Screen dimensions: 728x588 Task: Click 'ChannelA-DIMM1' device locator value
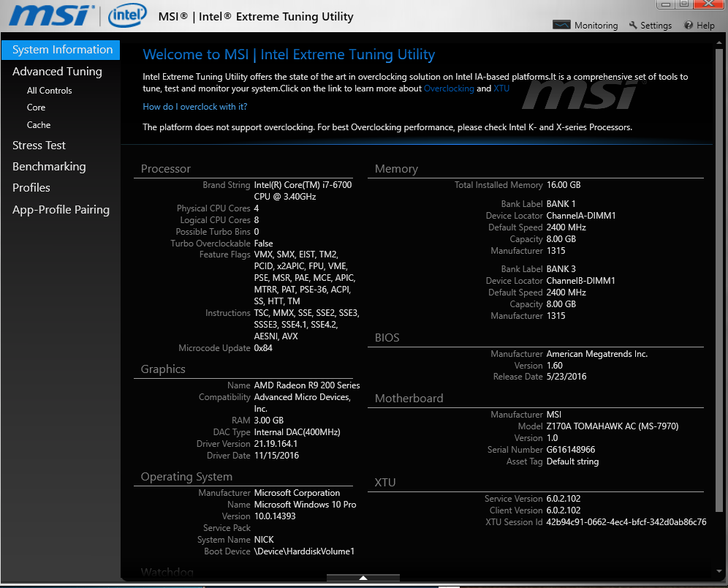581,216
